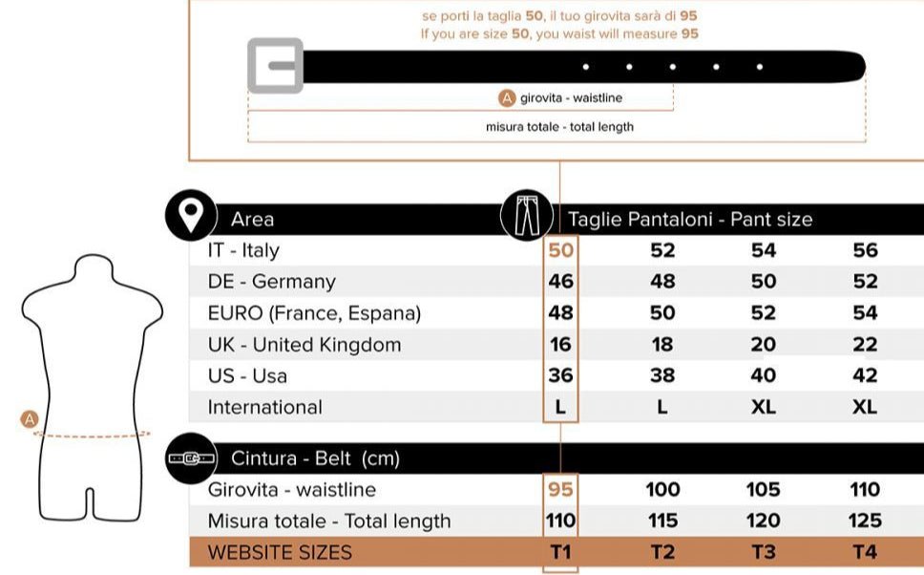Click the Taglie Pantaloni - Pant size header
This screenshot has width=924, height=575.
click(690, 220)
